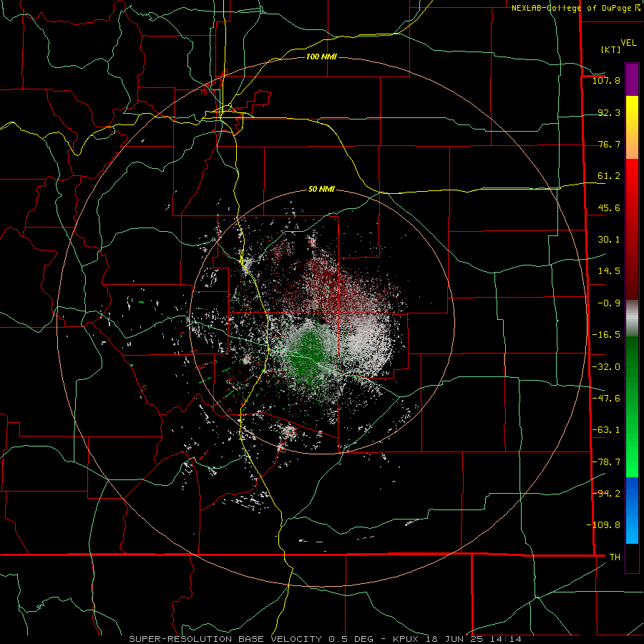Click the -0.9 velocity scale value

tap(609, 303)
